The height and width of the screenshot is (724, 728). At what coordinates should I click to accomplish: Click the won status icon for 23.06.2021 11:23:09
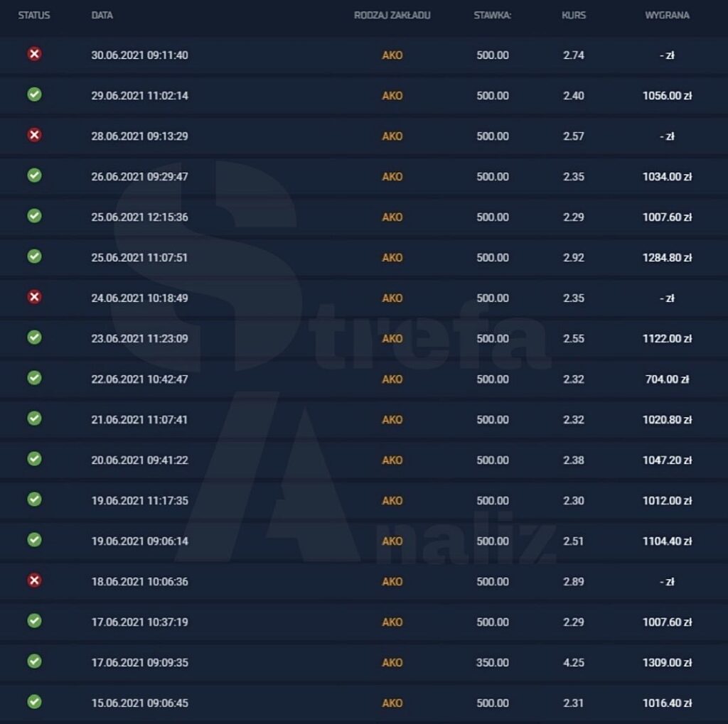pyautogui.click(x=34, y=337)
